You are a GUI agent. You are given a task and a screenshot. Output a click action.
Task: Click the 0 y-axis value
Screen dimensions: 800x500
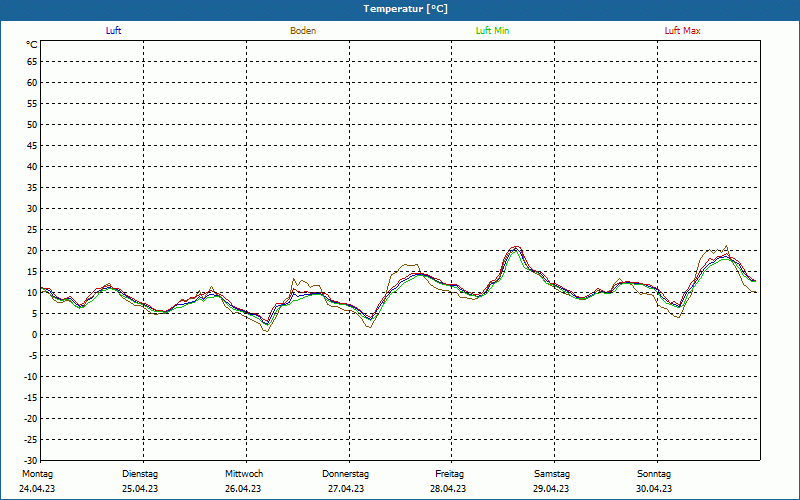point(35,335)
